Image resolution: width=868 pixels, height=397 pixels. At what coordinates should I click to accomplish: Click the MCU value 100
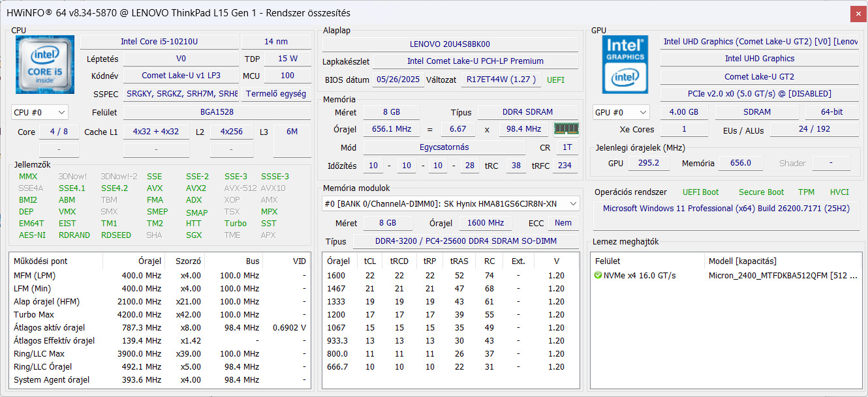point(288,76)
